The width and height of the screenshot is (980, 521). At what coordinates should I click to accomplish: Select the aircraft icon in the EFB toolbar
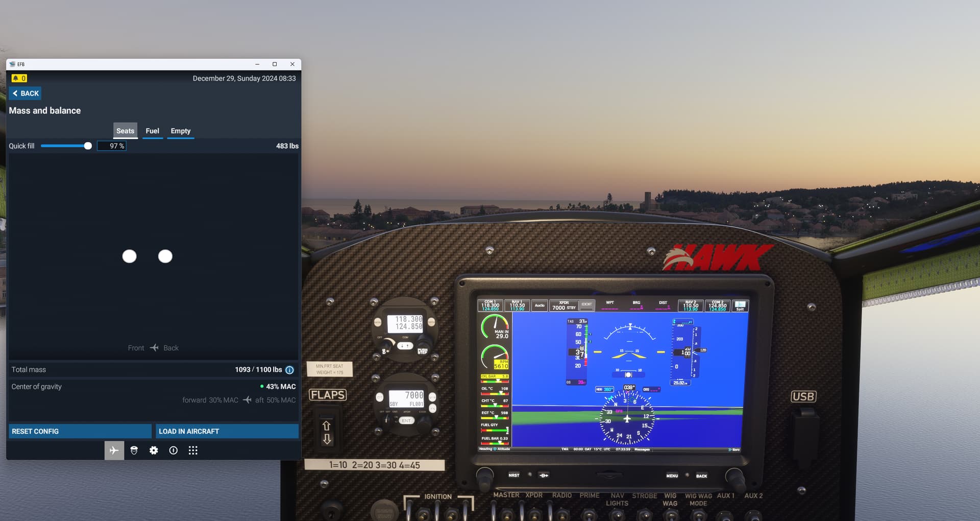tap(114, 450)
